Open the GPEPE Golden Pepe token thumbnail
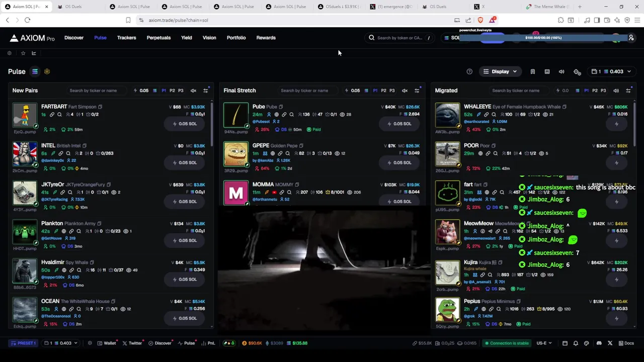The height and width of the screenshot is (362, 644). coord(236,154)
